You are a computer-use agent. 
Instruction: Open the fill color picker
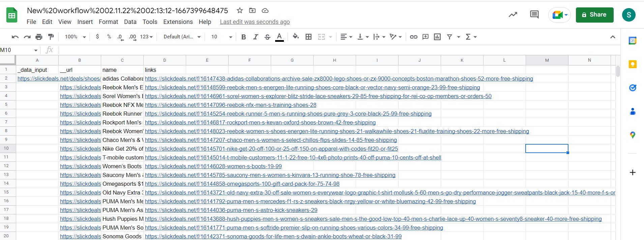pyautogui.click(x=296, y=37)
